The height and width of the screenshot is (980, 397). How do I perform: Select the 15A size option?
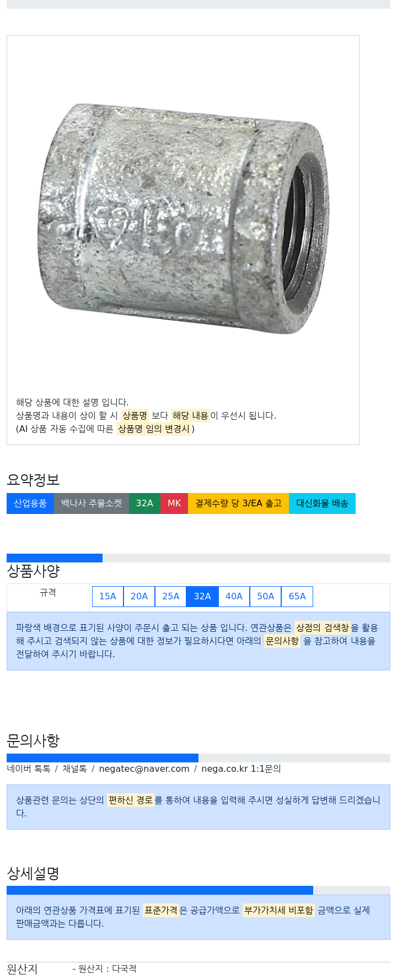pos(108,596)
